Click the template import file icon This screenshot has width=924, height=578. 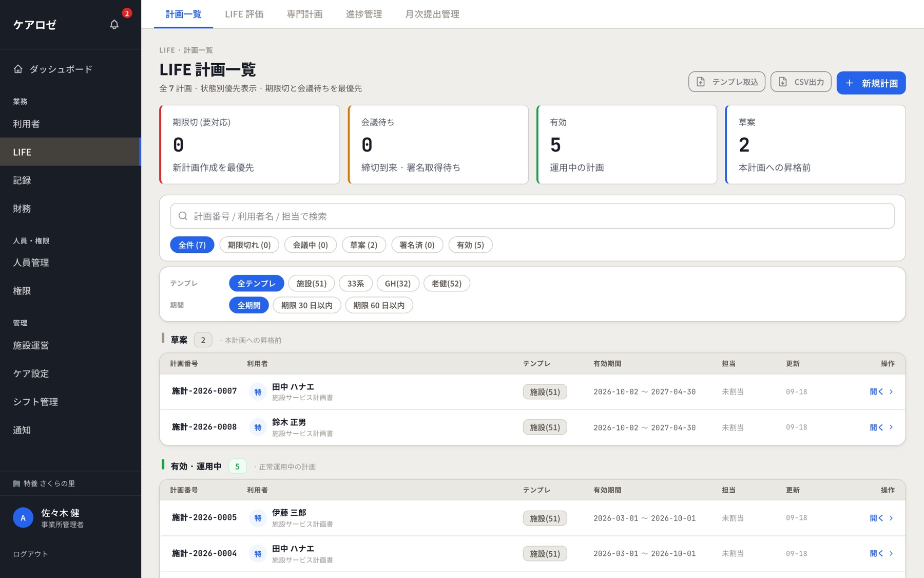click(x=701, y=82)
